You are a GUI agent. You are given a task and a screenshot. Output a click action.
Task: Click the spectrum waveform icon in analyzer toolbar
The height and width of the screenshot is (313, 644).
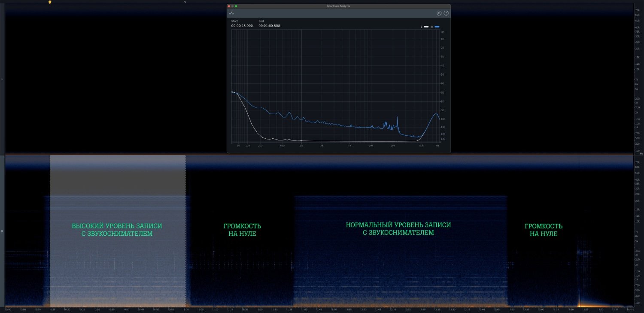click(x=231, y=13)
